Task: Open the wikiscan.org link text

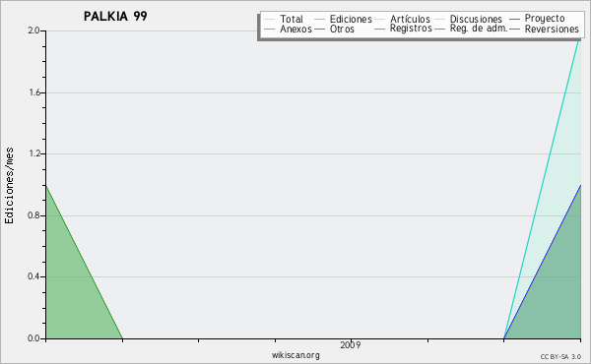Action: 295,355
